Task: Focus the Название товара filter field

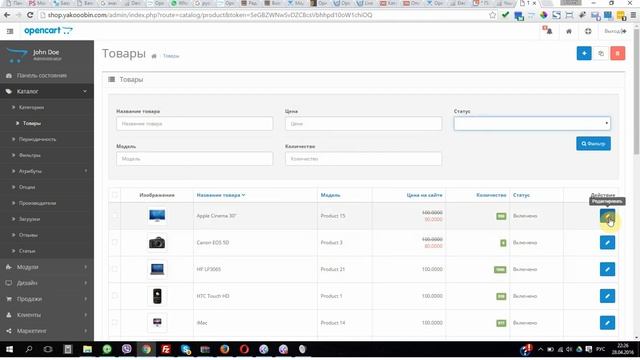Action: (194, 124)
